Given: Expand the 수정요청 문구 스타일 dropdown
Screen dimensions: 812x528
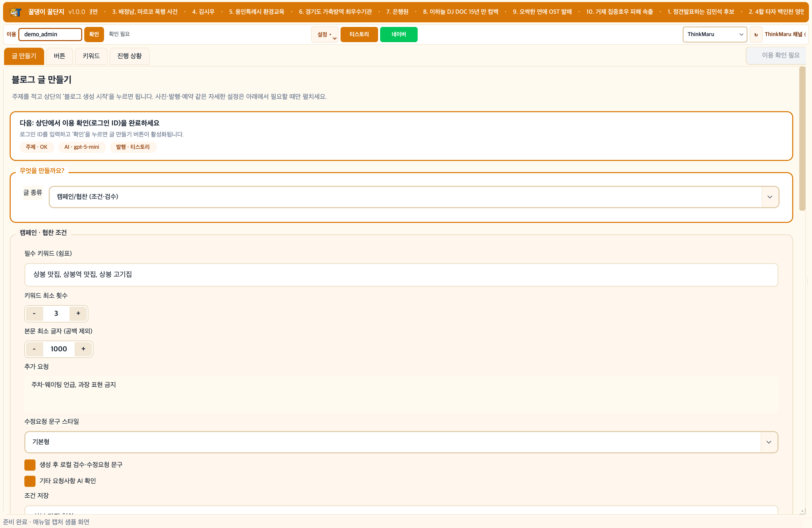Looking at the screenshot, I should click(401, 442).
